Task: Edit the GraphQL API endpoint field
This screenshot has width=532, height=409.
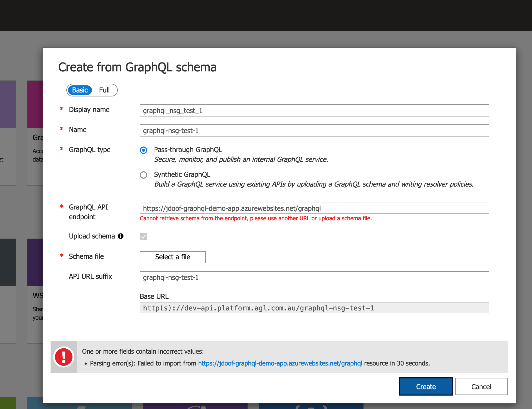Action: point(314,208)
